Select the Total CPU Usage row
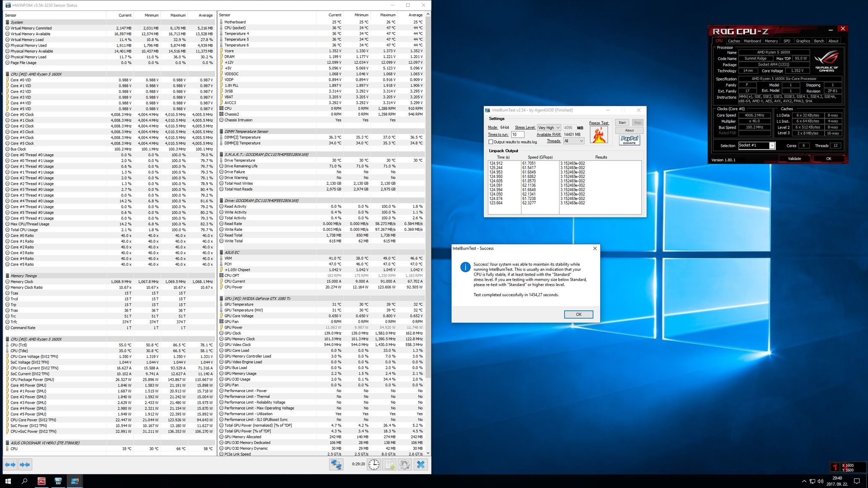The image size is (868, 488). click(109, 230)
